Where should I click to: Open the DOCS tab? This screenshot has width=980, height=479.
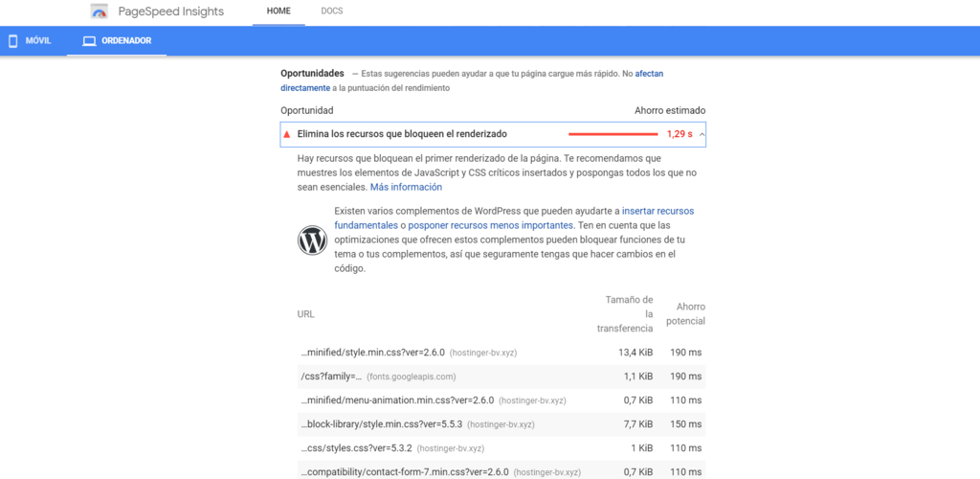tap(332, 11)
